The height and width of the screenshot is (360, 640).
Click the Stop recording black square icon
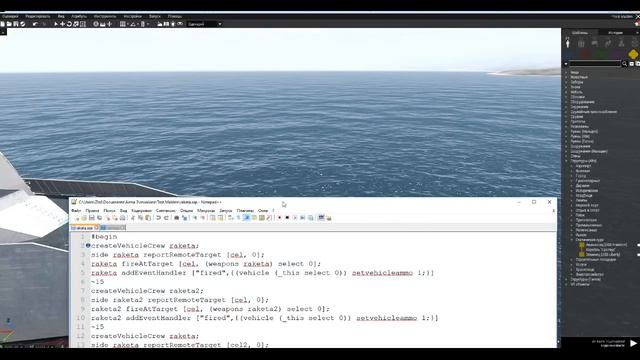click(x=287, y=218)
